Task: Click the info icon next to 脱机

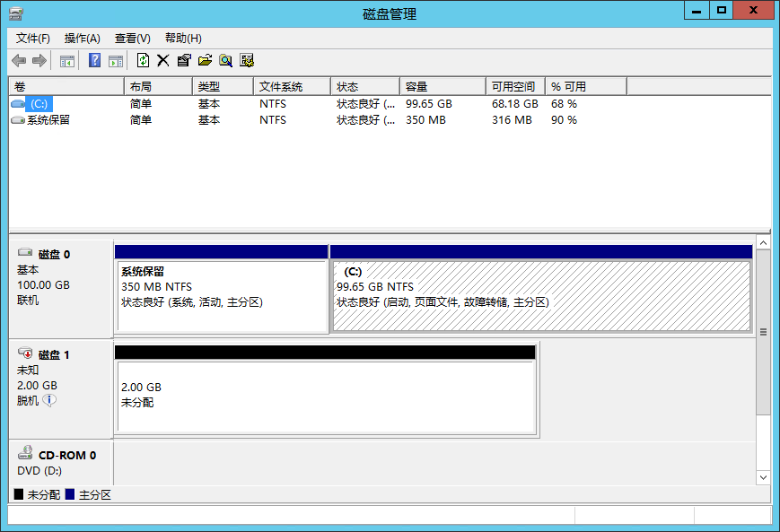Action: pos(49,400)
